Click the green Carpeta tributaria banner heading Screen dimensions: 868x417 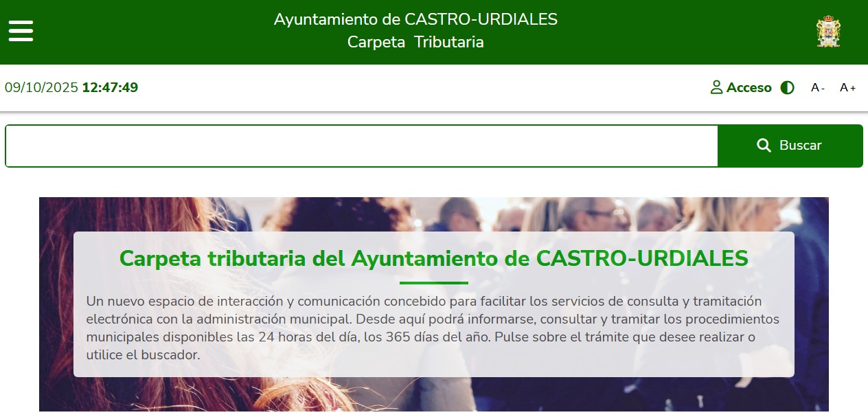tap(433, 258)
